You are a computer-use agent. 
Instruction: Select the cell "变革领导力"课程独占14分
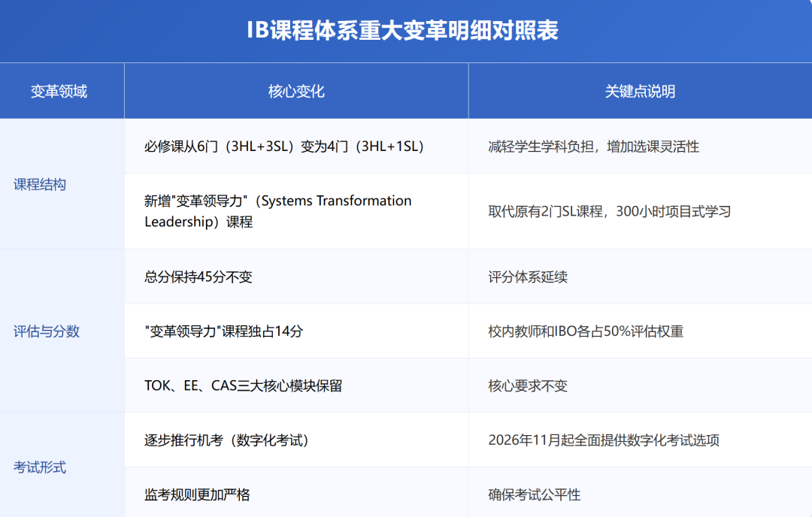tap(296, 331)
